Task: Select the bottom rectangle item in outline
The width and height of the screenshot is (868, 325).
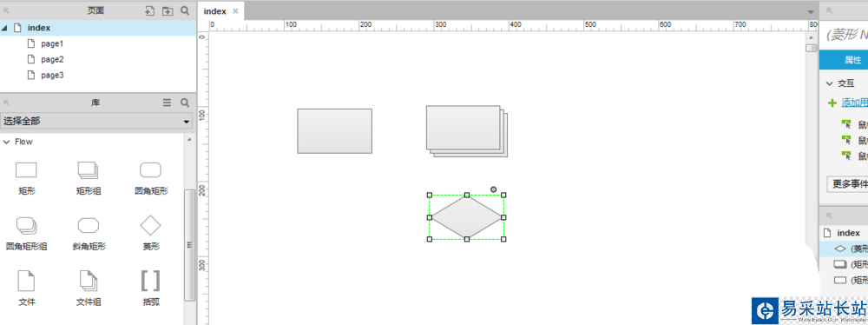Action: pos(844,280)
